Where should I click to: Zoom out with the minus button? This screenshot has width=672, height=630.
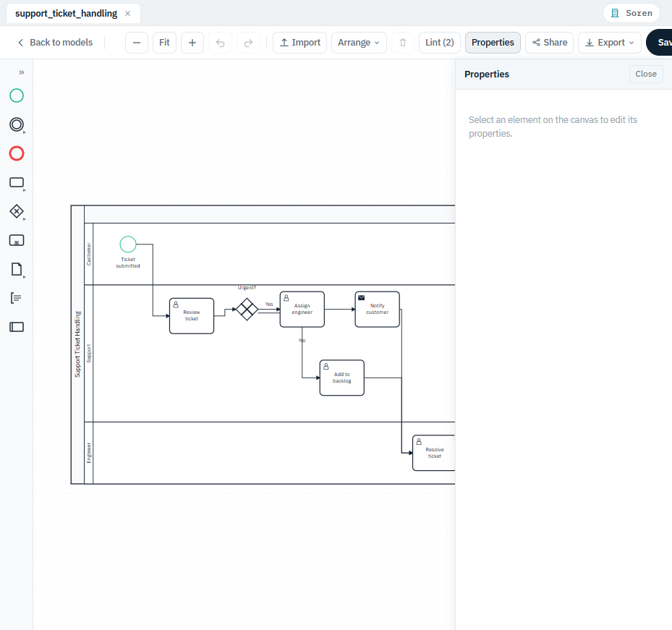tap(137, 43)
